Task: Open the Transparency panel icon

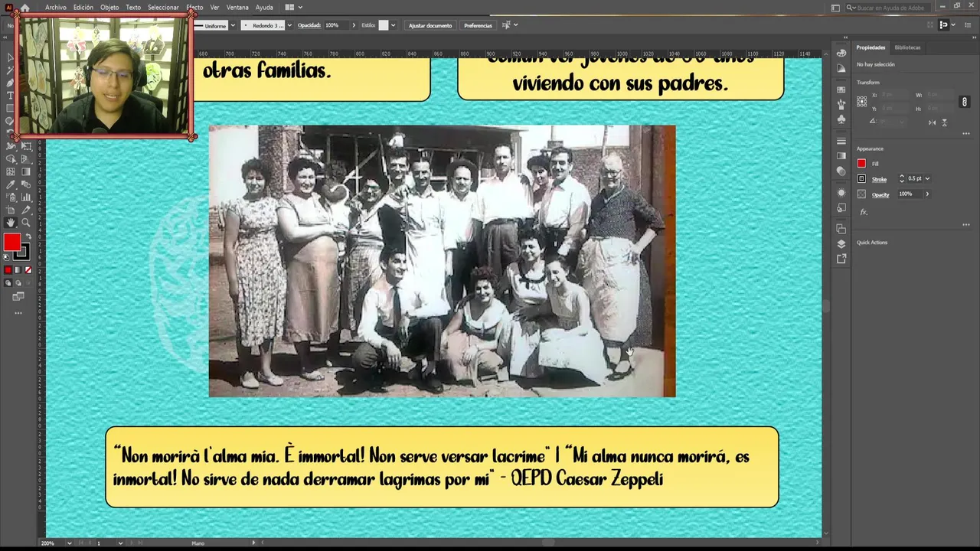Action: (841, 171)
